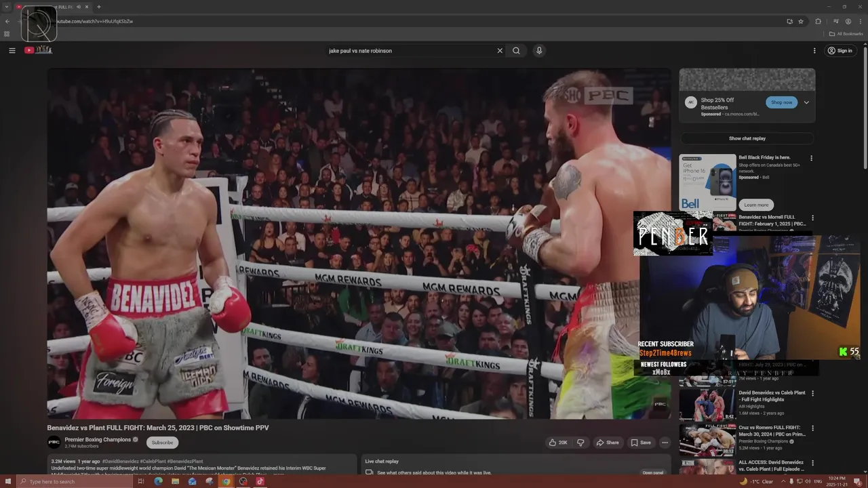Open a new browser tab
868x488 pixels.
[98, 7]
